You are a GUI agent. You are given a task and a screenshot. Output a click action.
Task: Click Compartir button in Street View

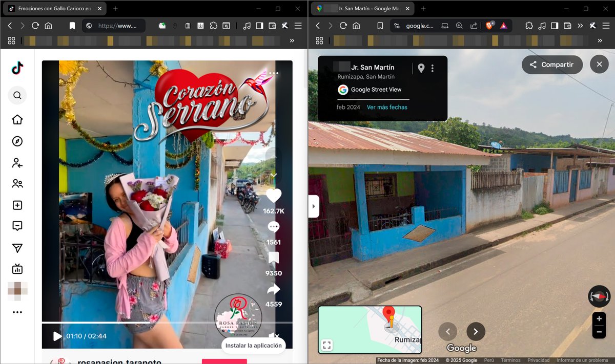(552, 65)
